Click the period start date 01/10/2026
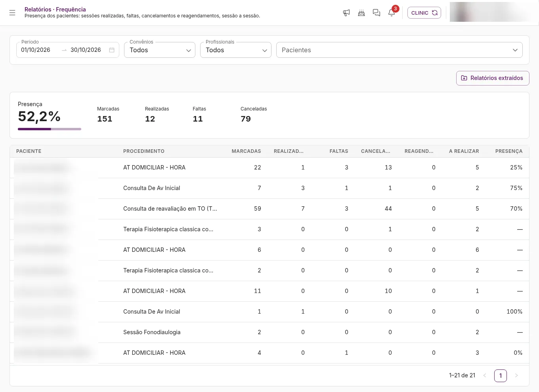This screenshot has height=392, width=539. pos(36,50)
